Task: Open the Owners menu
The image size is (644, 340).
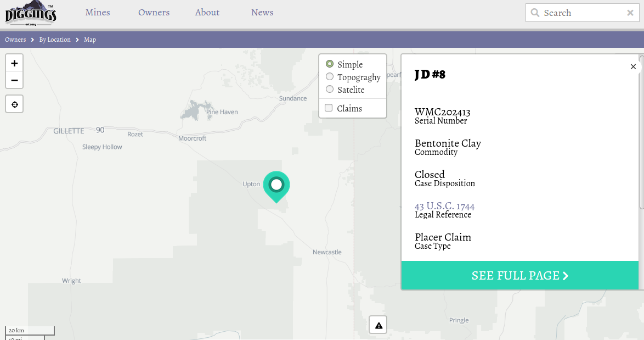Action: (154, 12)
